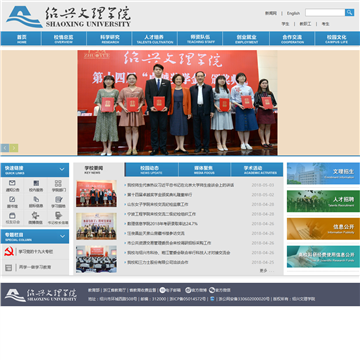Open the notices envelope quick link icon
Image resolution: width=360 pixels, height=360 pixels.
(x=12, y=183)
